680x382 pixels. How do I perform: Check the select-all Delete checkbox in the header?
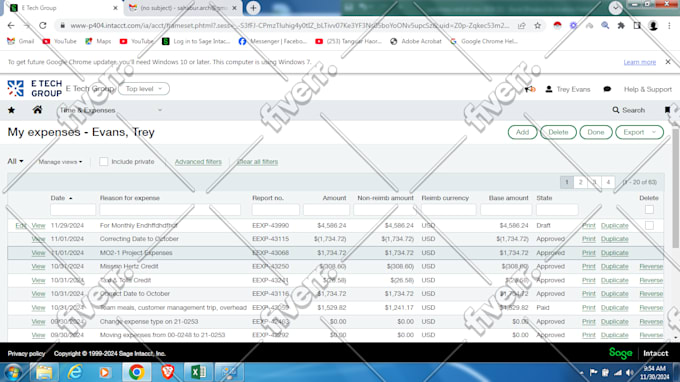[649, 209]
